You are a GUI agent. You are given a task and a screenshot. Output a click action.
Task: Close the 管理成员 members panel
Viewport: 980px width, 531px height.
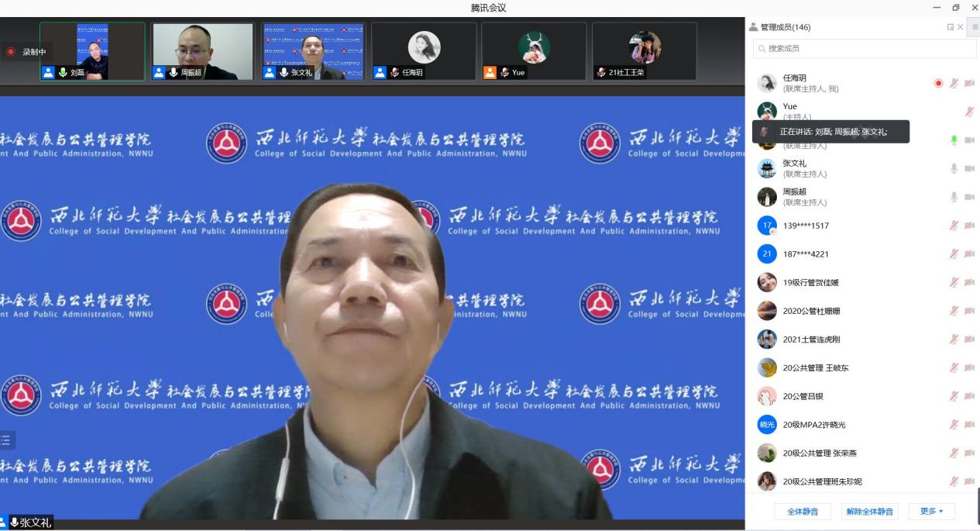[961, 27]
